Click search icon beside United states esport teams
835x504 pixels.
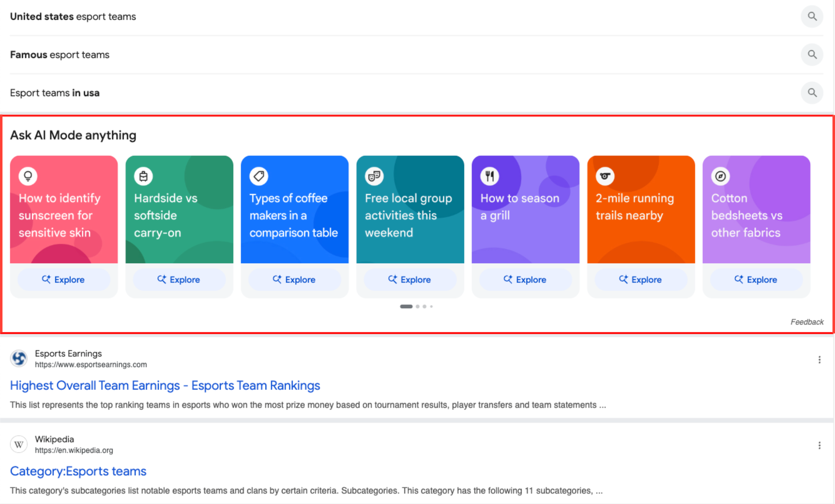tap(812, 16)
